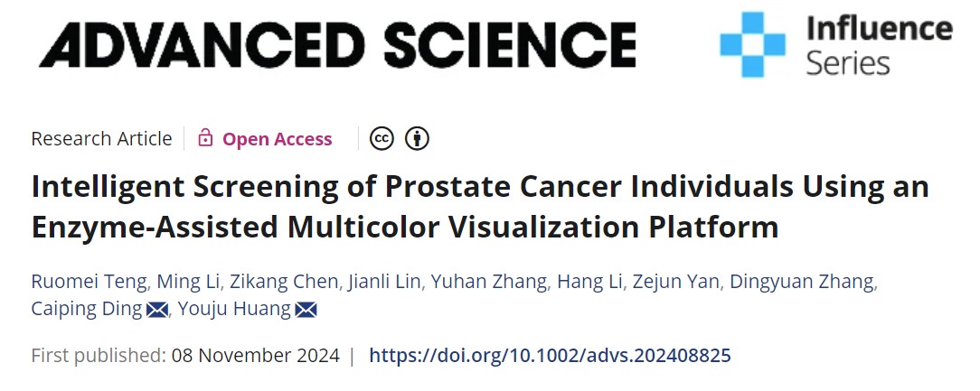Click the Open Access label
This screenshot has width=980, height=391.
278,139
